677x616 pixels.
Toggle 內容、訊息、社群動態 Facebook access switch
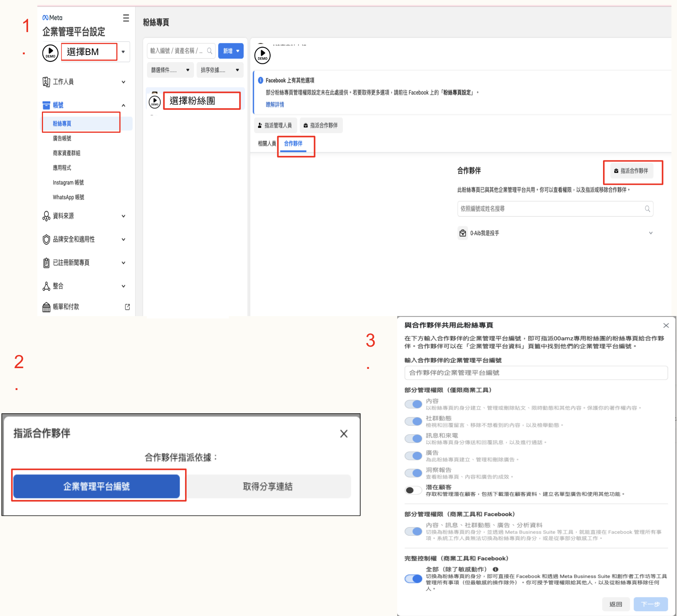coord(413,531)
